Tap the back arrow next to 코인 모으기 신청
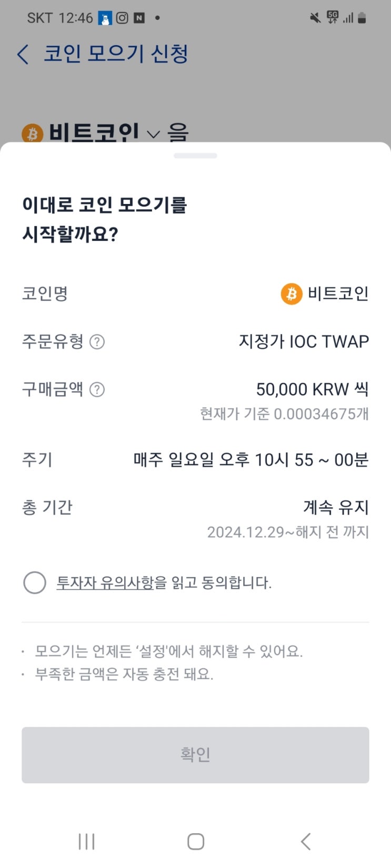Screen dimensions: 391x868 pos(23,54)
